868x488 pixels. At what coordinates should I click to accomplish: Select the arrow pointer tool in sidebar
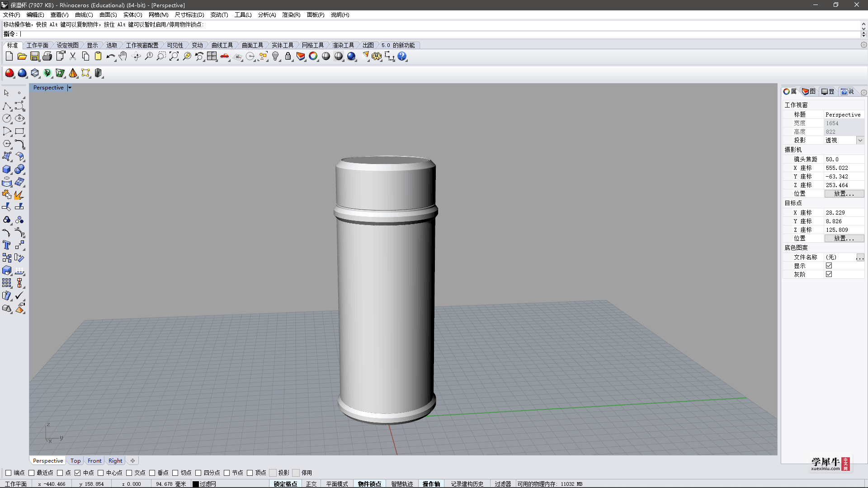(7, 93)
